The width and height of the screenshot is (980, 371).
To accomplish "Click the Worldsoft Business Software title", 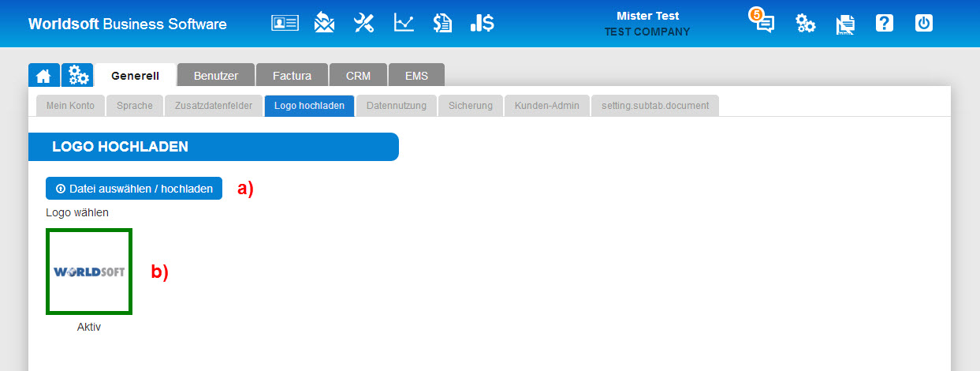I will point(128,24).
